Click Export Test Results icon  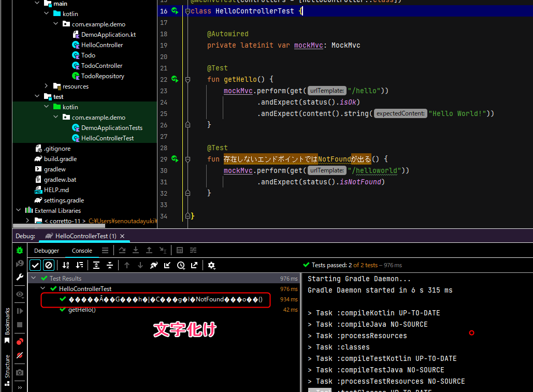[x=194, y=265]
